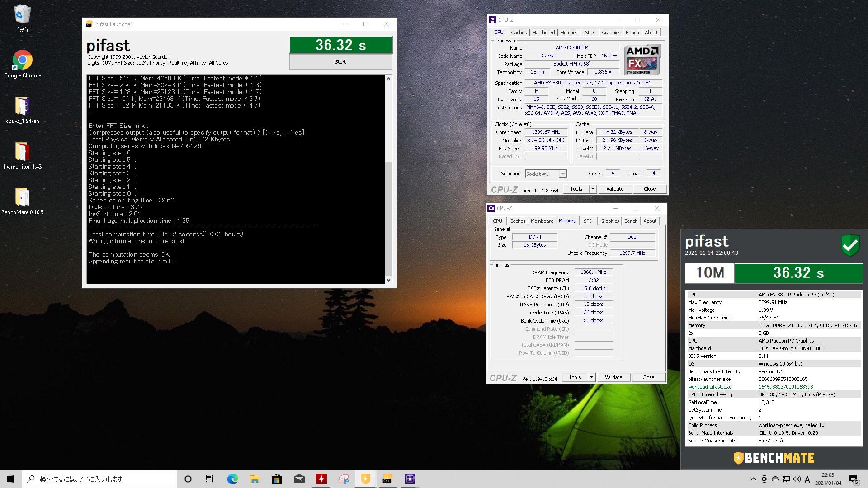Click pifast Launcher title bar icon

[x=89, y=24]
